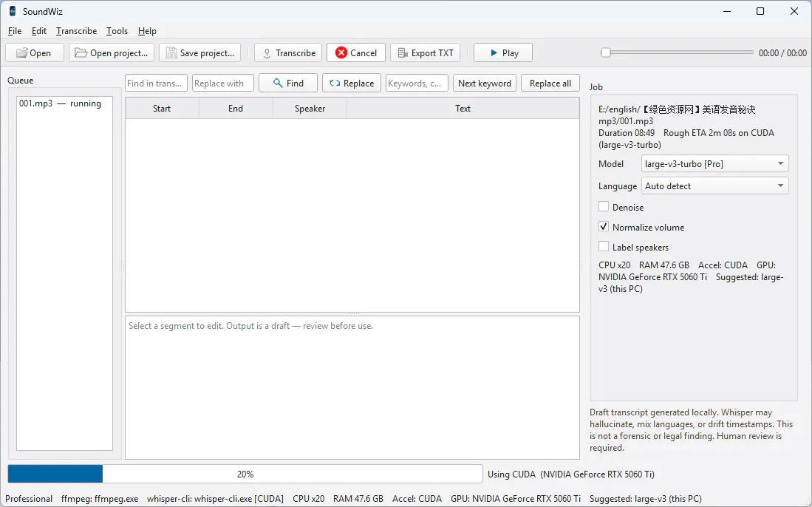Click the audio playback position slider
Screen dimensions: 812x507
(677, 52)
